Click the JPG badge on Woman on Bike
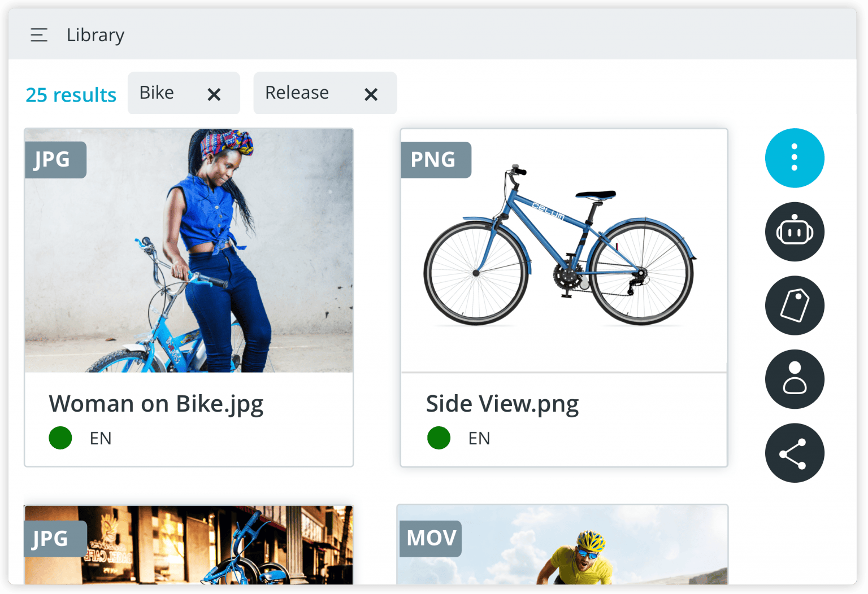868x594 pixels. 55,160
